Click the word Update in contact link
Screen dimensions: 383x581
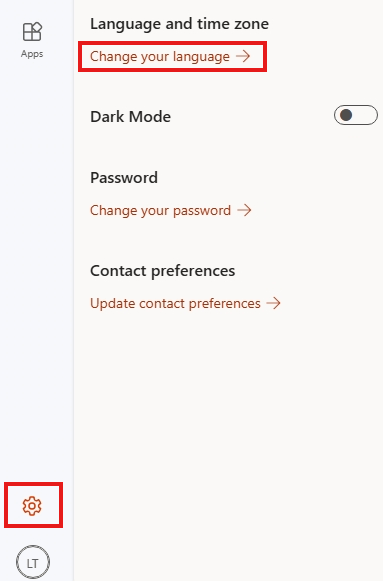113,304
